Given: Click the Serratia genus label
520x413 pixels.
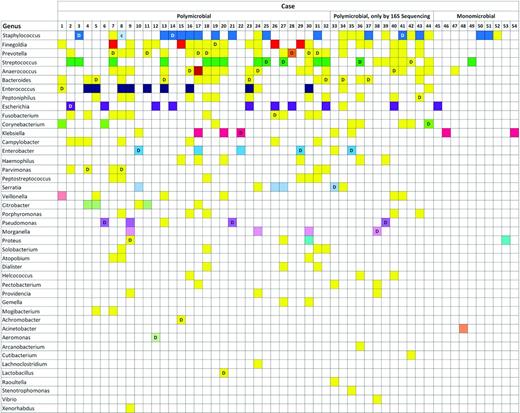Looking at the screenshot, I should (12, 187).
